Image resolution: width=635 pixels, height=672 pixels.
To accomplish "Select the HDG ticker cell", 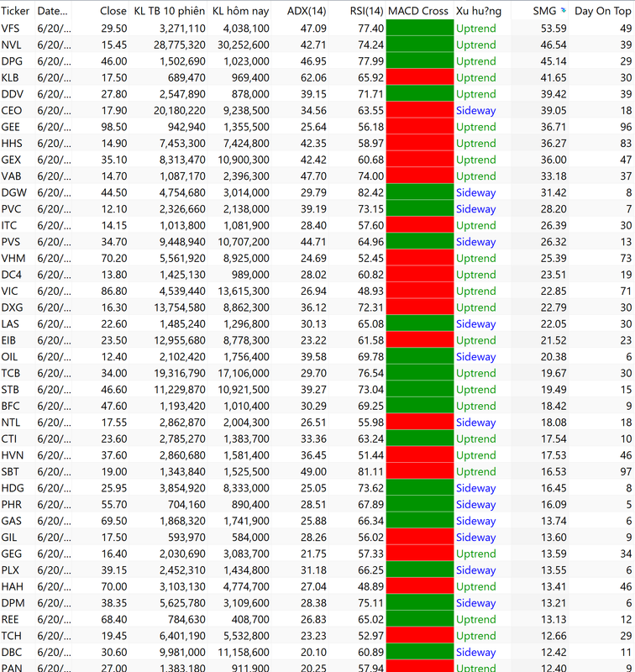I will point(13,488).
